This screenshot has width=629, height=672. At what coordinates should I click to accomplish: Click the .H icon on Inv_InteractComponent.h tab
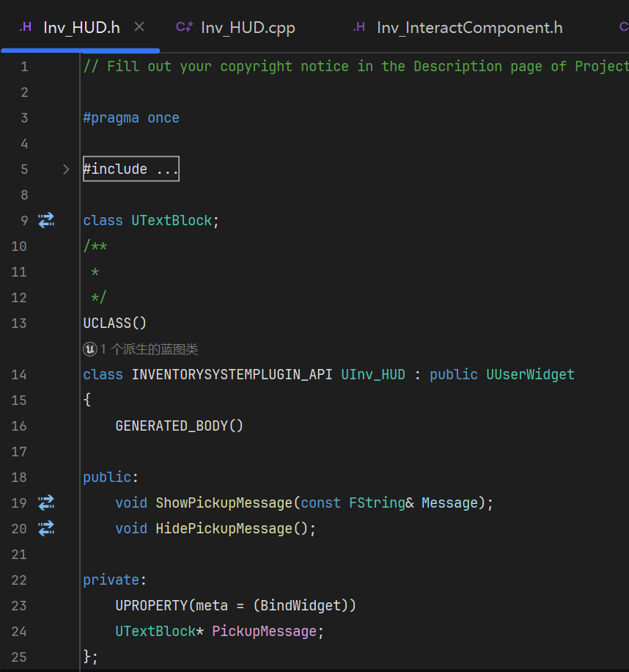pos(358,27)
